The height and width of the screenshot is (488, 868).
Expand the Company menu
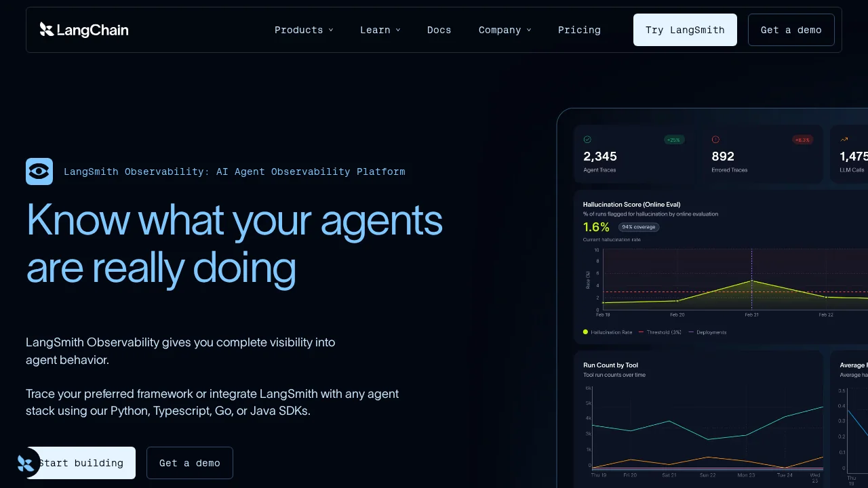505,30
